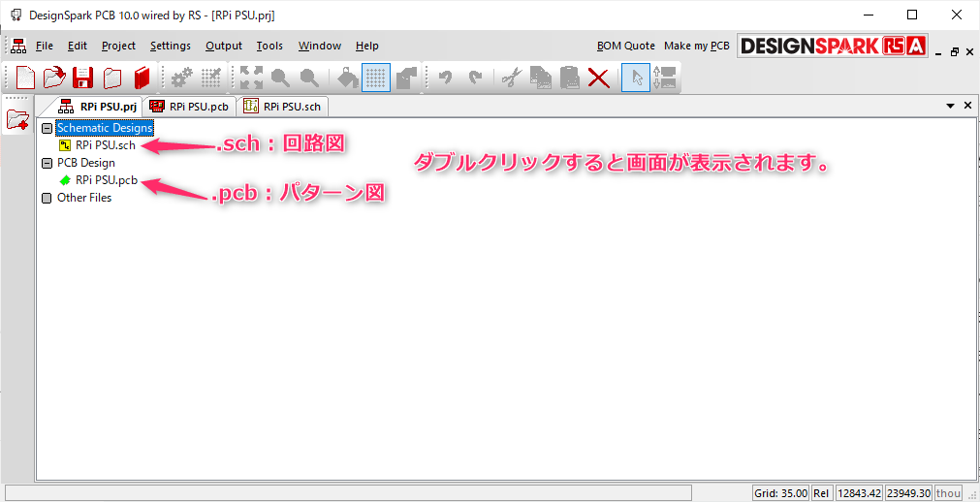The height and width of the screenshot is (502, 980).
Task: Click the gray angled block icon
Action: click(407, 78)
